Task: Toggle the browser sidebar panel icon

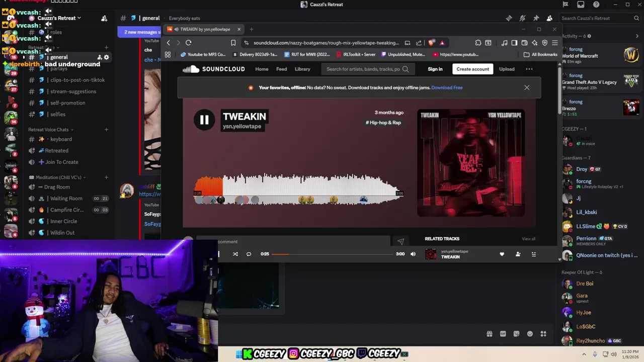Action: pyautogui.click(x=514, y=43)
